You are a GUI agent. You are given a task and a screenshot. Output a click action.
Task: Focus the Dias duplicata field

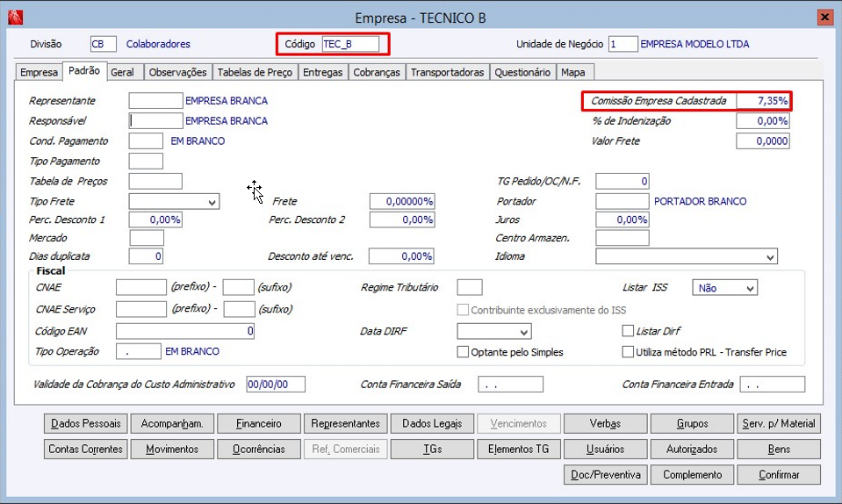pyautogui.click(x=146, y=256)
